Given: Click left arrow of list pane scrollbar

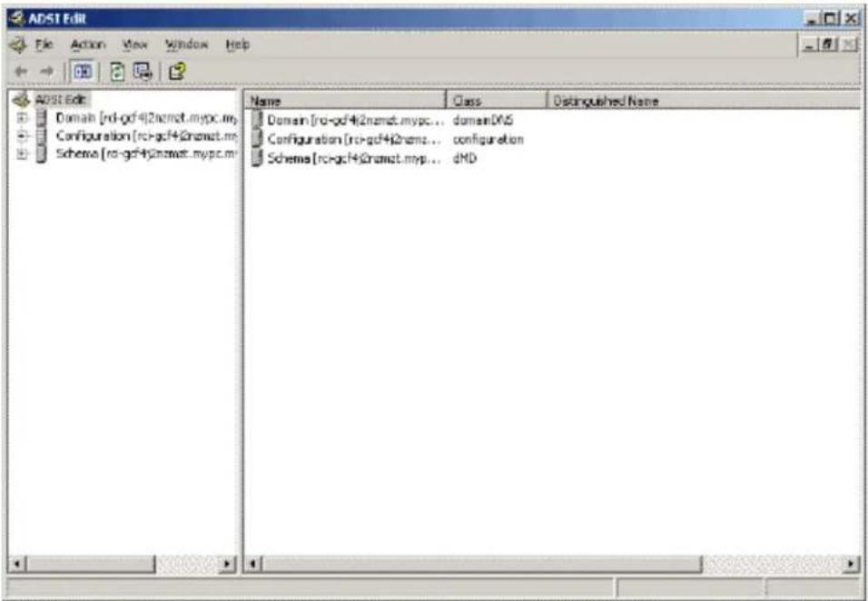Looking at the screenshot, I should click(252, 565).
